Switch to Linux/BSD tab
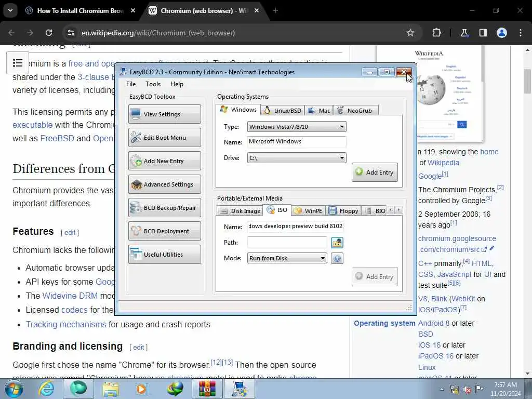 coord(283,111)
